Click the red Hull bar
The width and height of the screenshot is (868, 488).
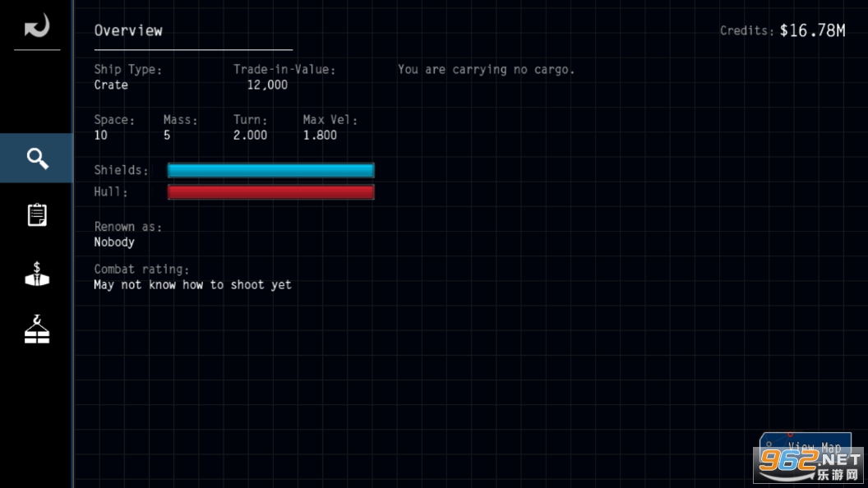[x=270, y=192]
